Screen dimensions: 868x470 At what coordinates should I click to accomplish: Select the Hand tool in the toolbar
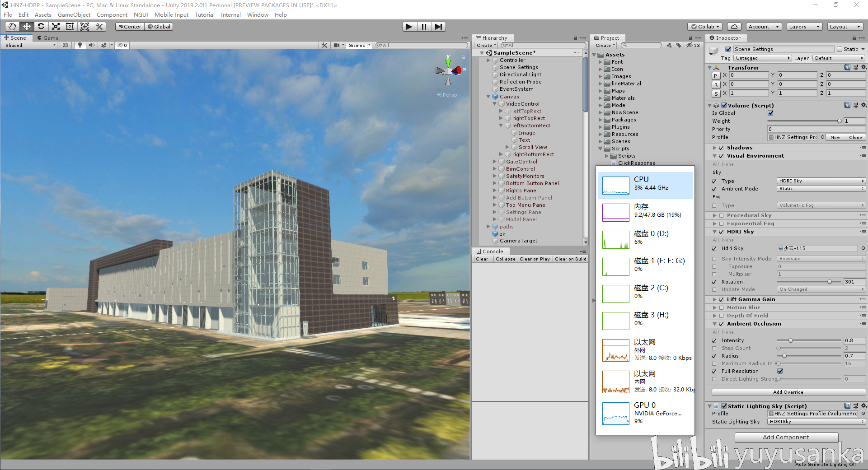click(11, 27)
